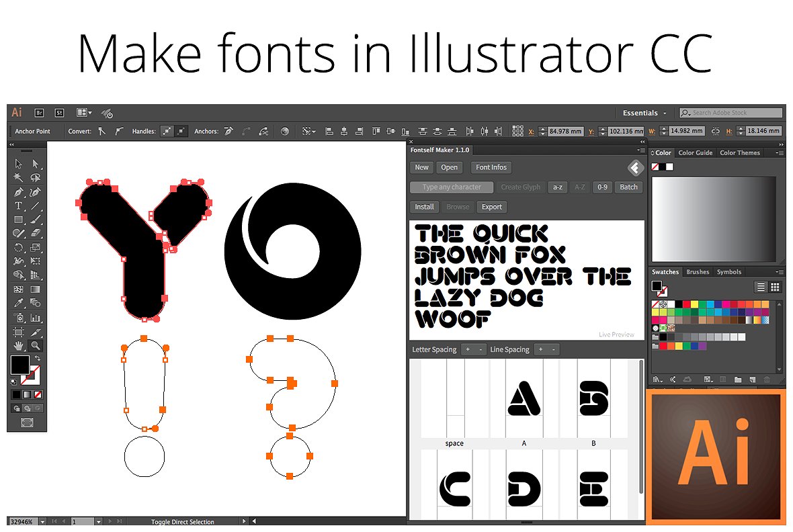
Task: Activate the Hand tool
Action: click(19, 346)
